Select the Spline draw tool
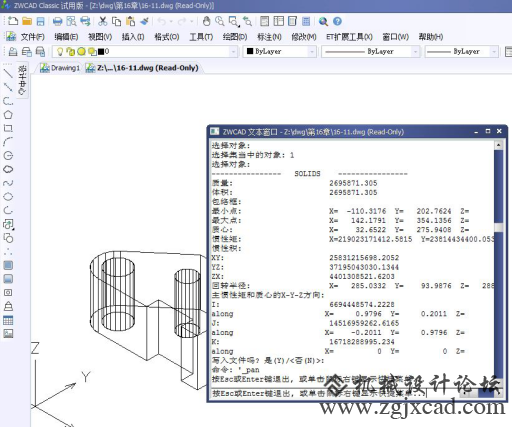This screenshot has width=512, height=428. (x=8, y=183)
